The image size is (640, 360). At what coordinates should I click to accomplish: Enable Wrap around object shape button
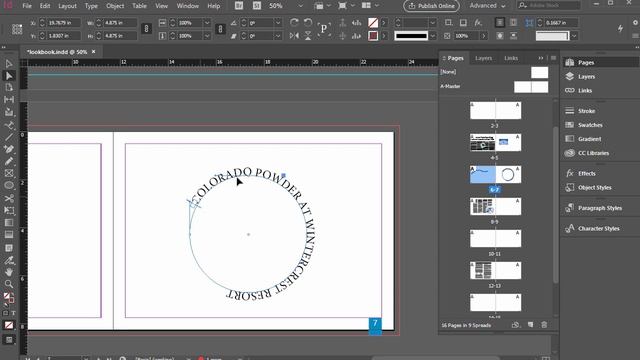pyautogui.click(x=500, y=36)
